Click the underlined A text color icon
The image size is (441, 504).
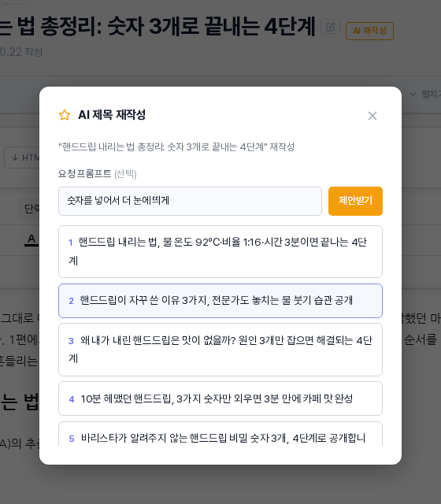click(31, 239)
